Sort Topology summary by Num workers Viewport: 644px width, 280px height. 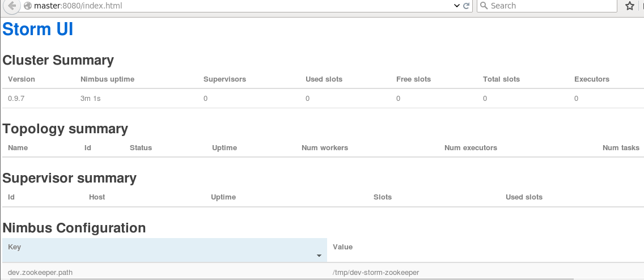click(325, 148)
